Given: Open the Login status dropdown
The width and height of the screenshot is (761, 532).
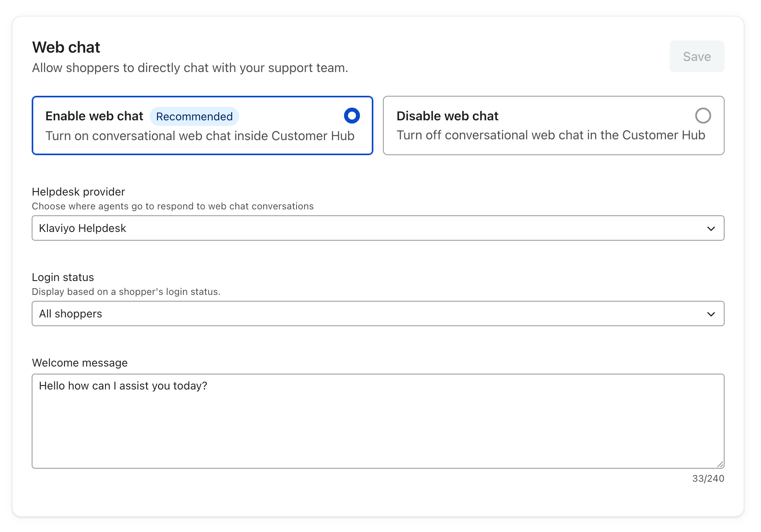Looking at the screenshot, I should click(x=377, y=313).
